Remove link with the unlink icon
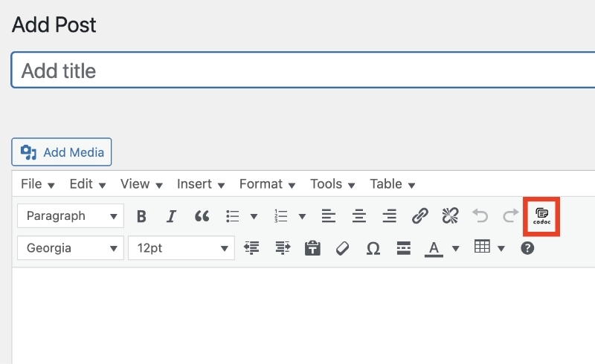The width and height of the screenshot is (595, 364). pyautogui.click(x=451, y=216)
